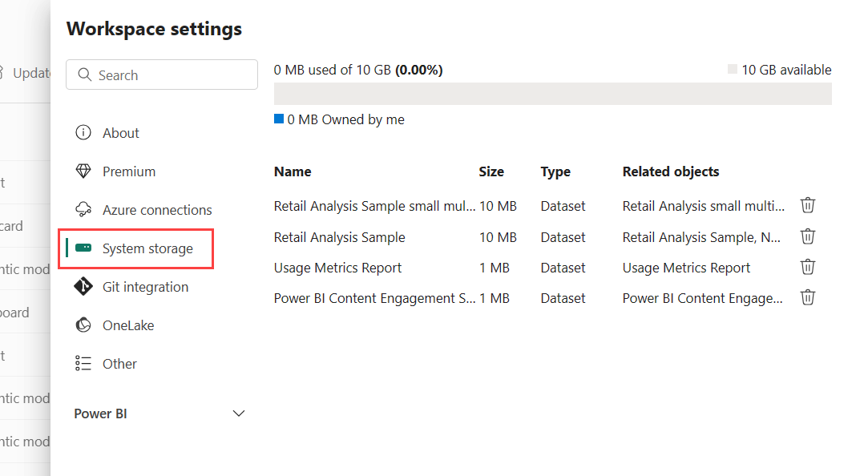Expand the Power BI section chevron
Image resolution: width=868 pixels, height=476 pixels.
pos(238,413)
